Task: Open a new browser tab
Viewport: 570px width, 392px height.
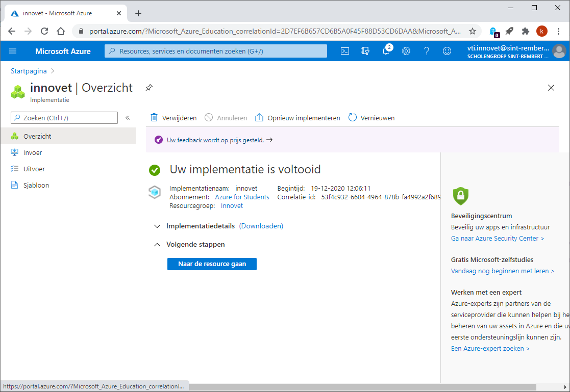Action: [x=138, y=13]
